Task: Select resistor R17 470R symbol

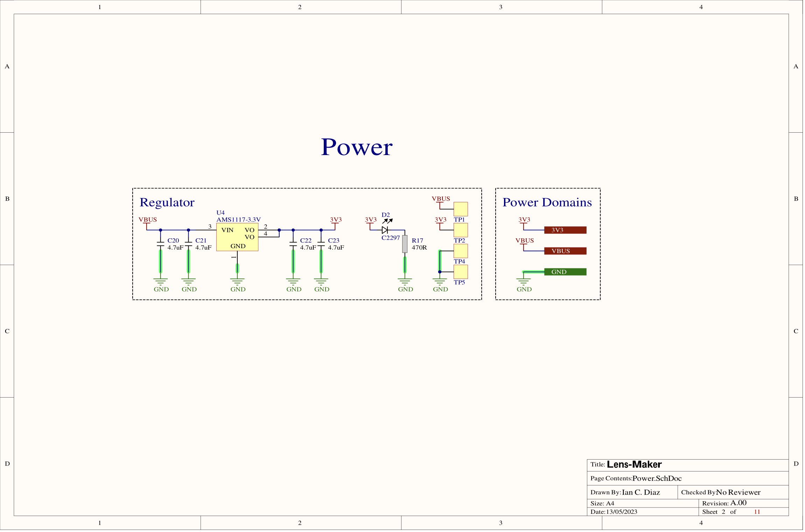Action: point(405,244)
